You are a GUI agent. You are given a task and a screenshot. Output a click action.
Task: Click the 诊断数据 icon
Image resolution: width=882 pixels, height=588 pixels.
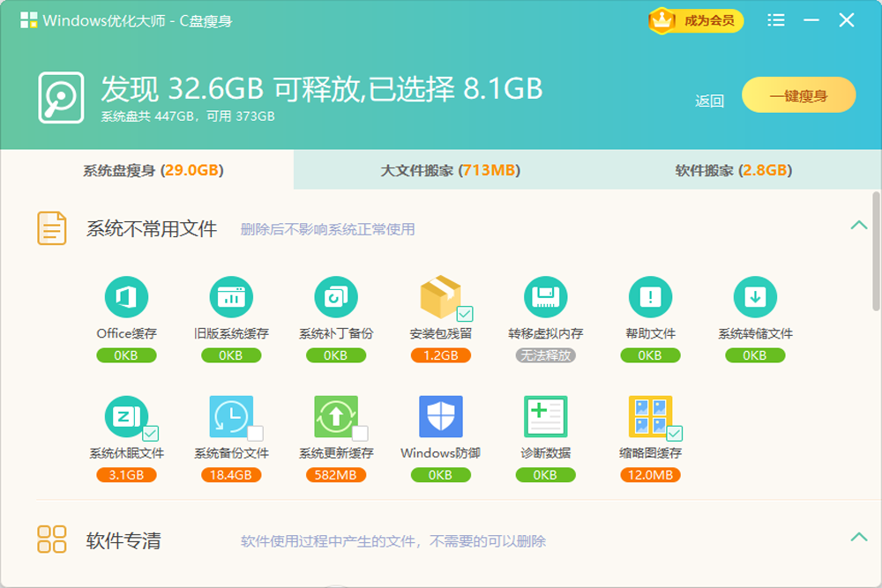(x=545, y=419)
